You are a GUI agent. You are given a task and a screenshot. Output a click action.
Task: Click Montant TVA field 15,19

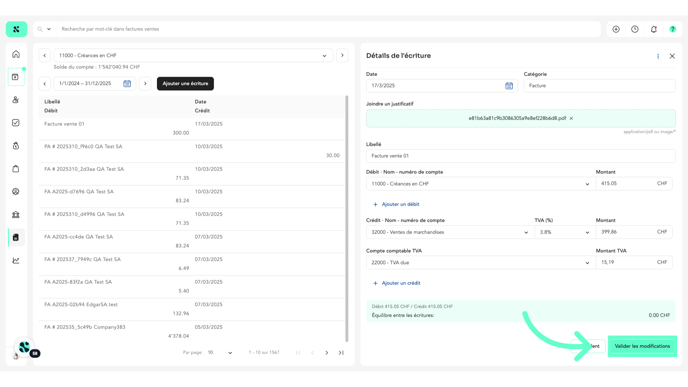click(x=634, y=262)
